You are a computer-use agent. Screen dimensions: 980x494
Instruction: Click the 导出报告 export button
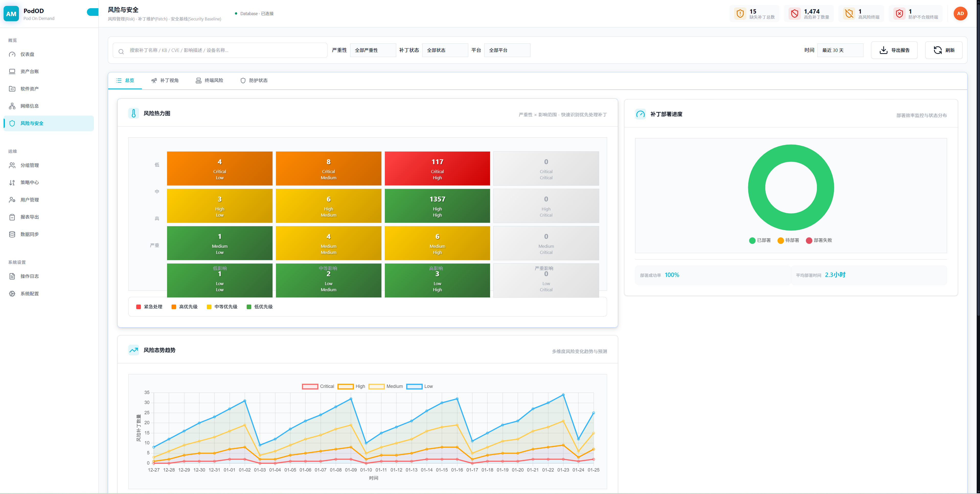(x=894, y=50)
